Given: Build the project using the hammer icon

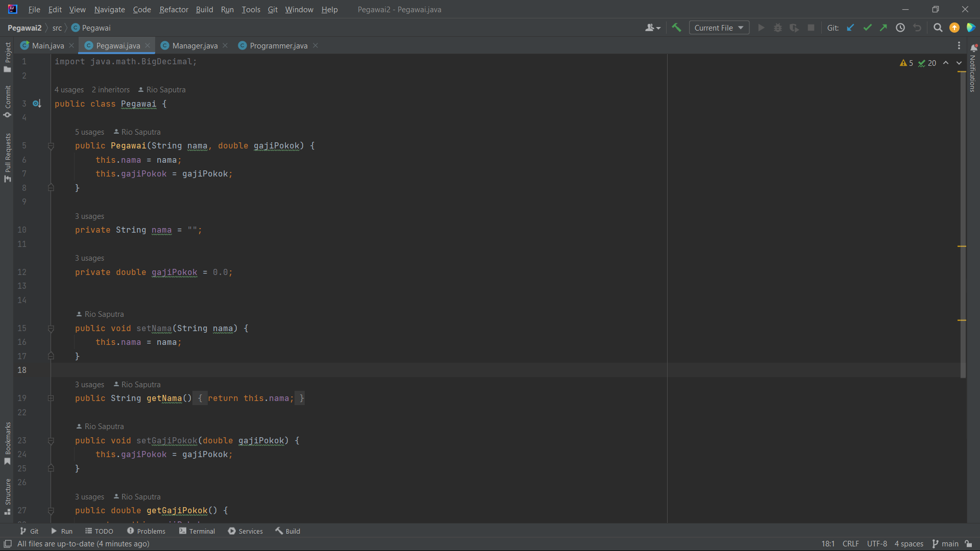Looking at the screenshot, I should click(x=676, y=28).
